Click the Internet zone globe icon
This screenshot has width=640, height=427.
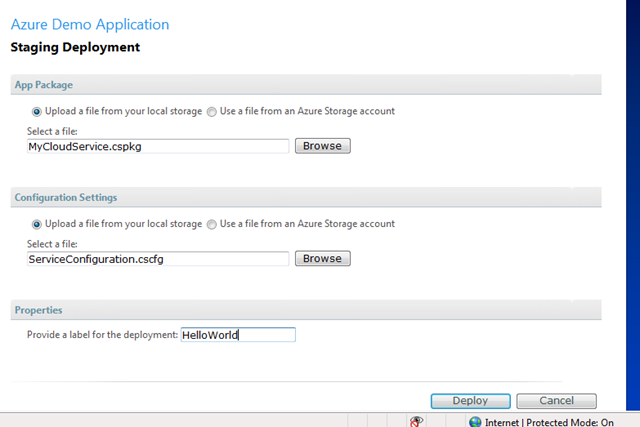click(475, 422)
